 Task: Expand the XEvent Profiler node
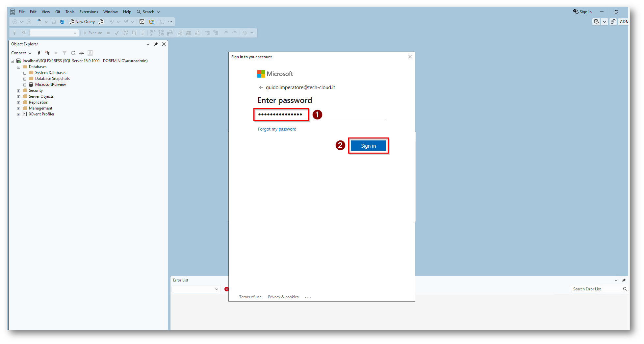[x=18, y=114]
